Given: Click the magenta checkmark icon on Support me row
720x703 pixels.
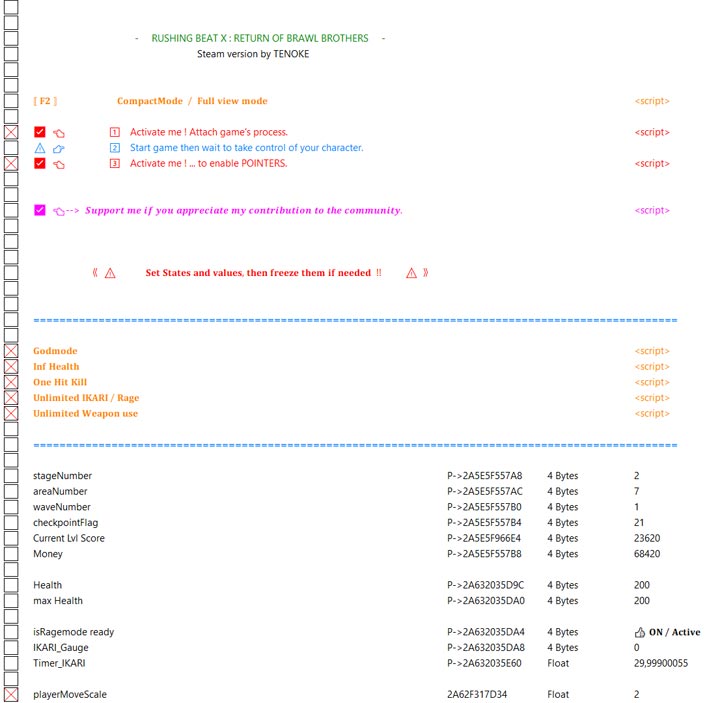Looking at the screenshot, I should click(40, 211).
